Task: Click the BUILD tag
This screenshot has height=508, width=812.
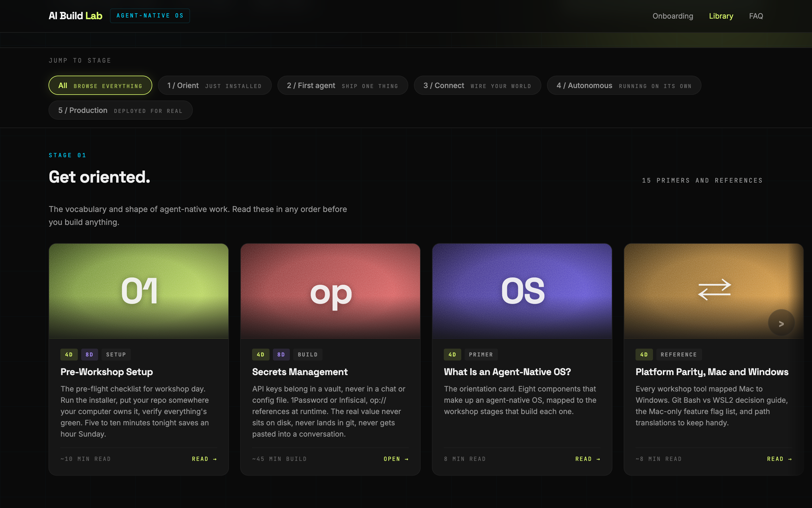Action: (307, 354)
